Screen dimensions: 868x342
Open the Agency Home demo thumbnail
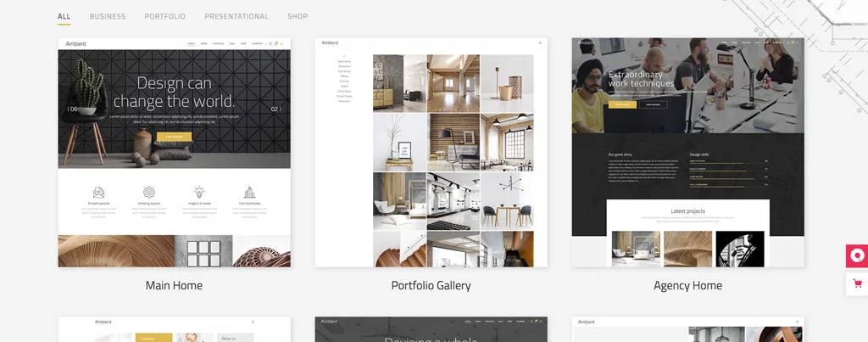[687, 153]
